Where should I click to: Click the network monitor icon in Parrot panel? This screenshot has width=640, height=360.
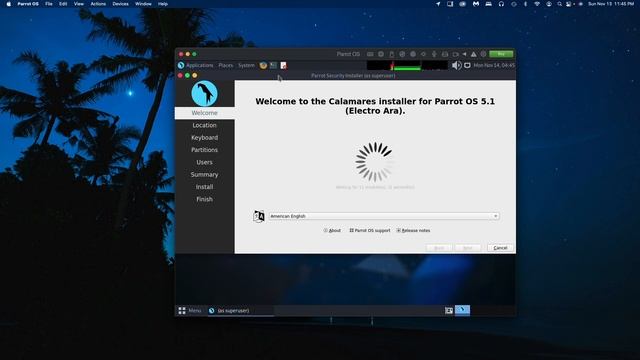pyautogui.click(x=467, y=65)
